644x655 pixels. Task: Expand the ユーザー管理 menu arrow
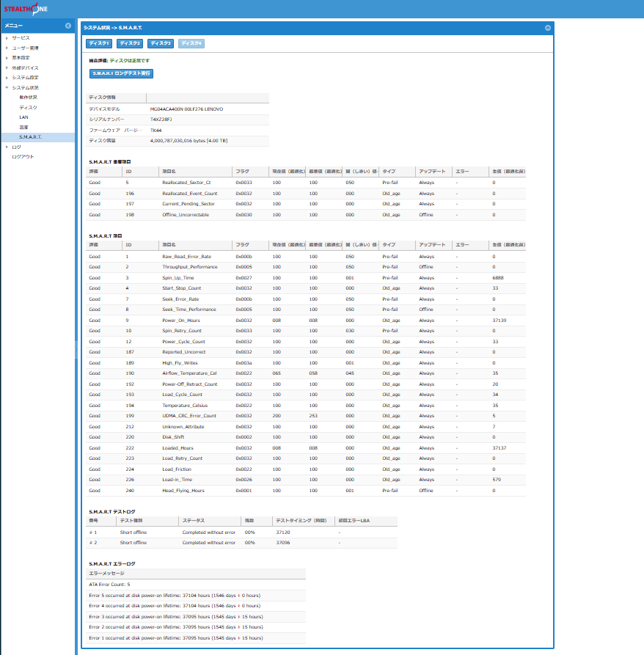pyautogui.click(x=7, y=48)
